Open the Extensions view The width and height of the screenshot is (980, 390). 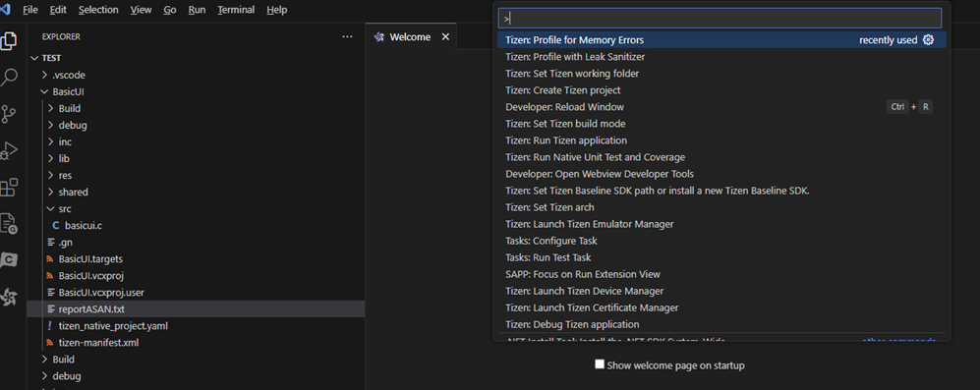click(9, 187)
